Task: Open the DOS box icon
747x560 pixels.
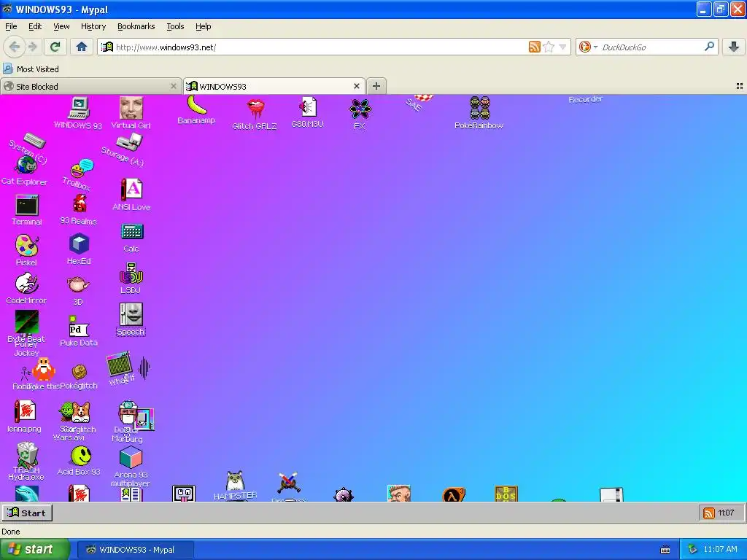Action: tap(506, 494)
